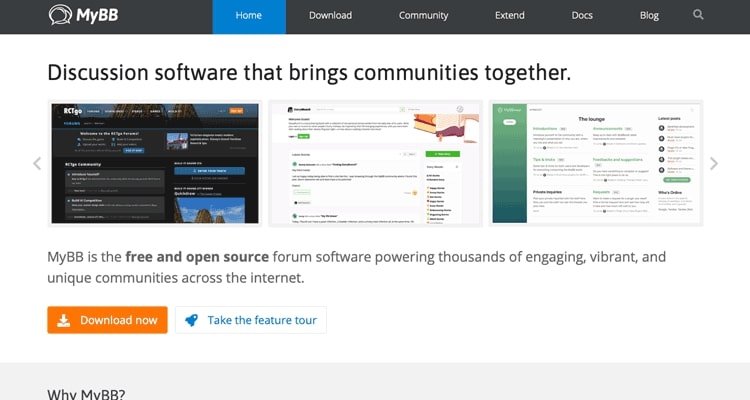Show next carousel screenshots

713,164
